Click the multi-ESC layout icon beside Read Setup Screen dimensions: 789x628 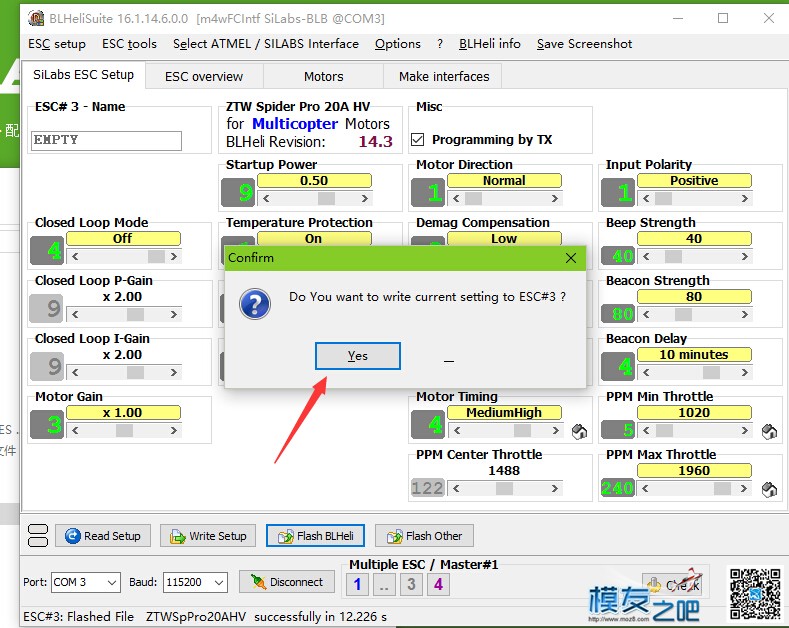click(x=38, y=535)
